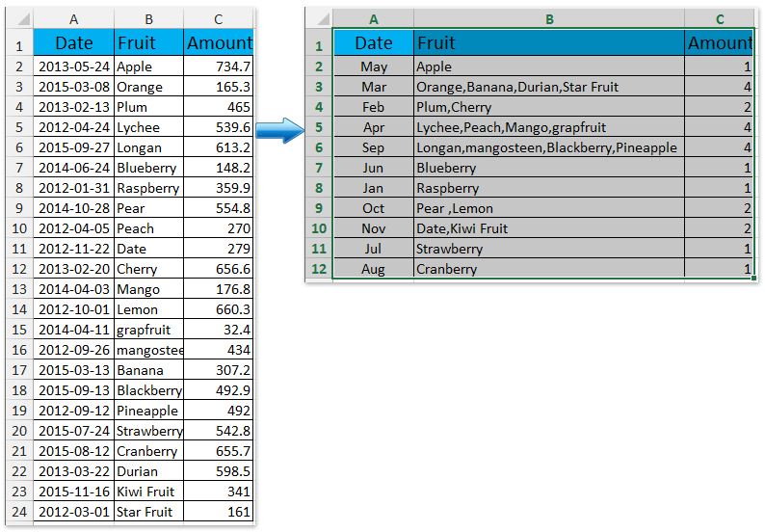The height and width of the screenshot is (532, 765).
Task: Click the fill handle at selection's bottom-right corner
Action: (x=752, y=279)
